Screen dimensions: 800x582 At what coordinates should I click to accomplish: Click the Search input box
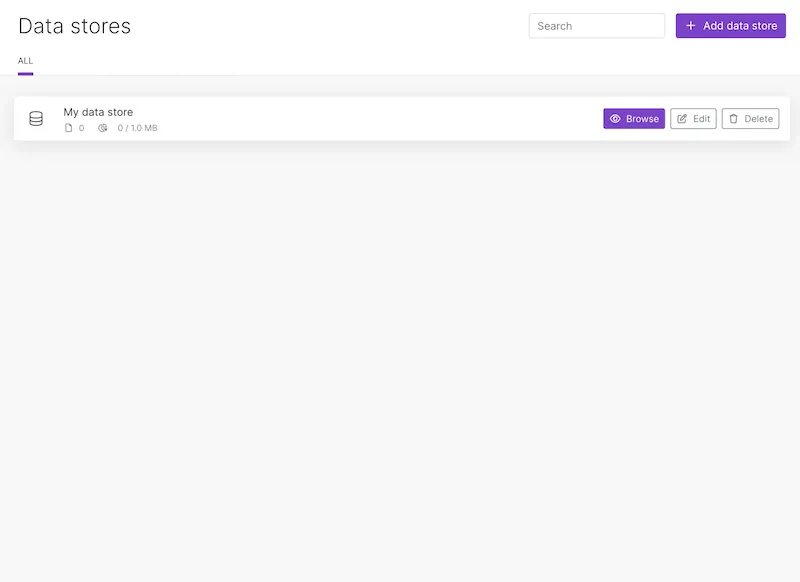597,25
